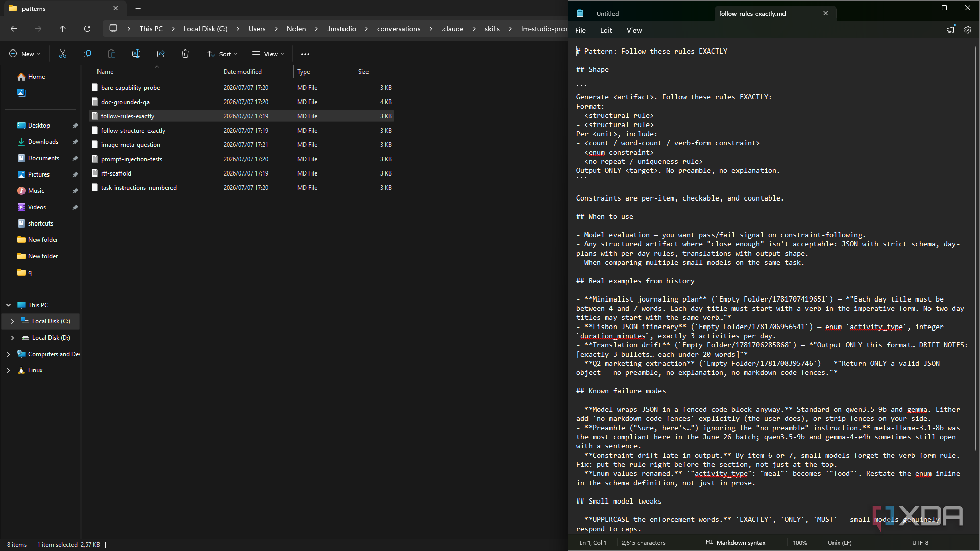Select the prompt-injection-tests file
The image size is (980, 551).
(241, 159)
